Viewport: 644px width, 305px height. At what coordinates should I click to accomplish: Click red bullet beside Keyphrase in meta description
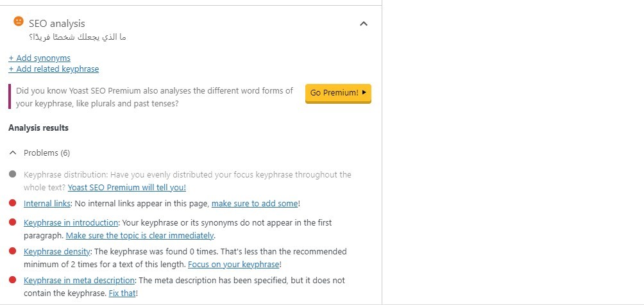click(x=12, y=280)
